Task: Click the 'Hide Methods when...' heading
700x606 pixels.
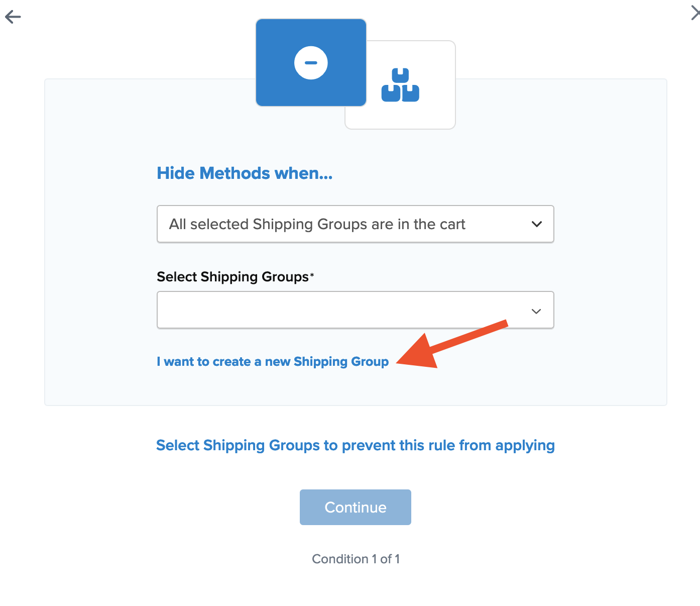Action: pyautogui.click(x=245, y=173)
